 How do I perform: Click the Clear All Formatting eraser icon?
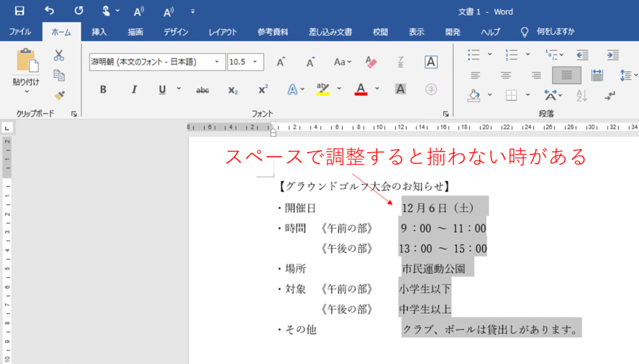coord(371,62)
